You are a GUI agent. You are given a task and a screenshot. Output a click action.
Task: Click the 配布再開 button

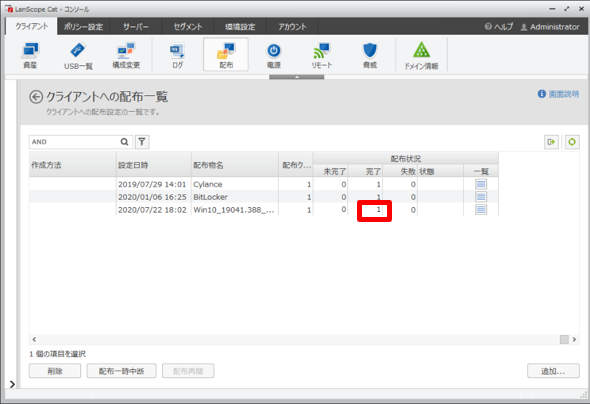pyautogui.click(x=188, y=371)
